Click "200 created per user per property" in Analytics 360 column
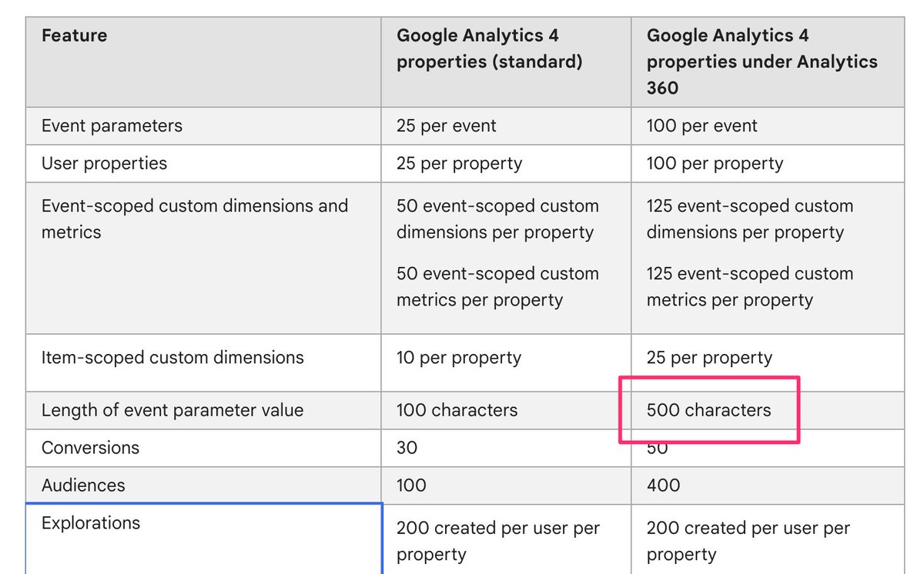 748,541
